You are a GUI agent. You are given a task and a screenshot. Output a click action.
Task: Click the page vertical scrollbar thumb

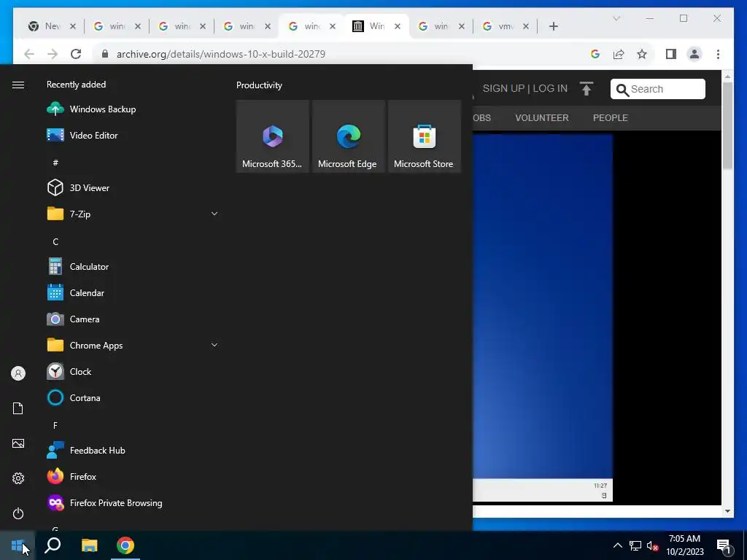pyautogui.click(x=727, y=125)
